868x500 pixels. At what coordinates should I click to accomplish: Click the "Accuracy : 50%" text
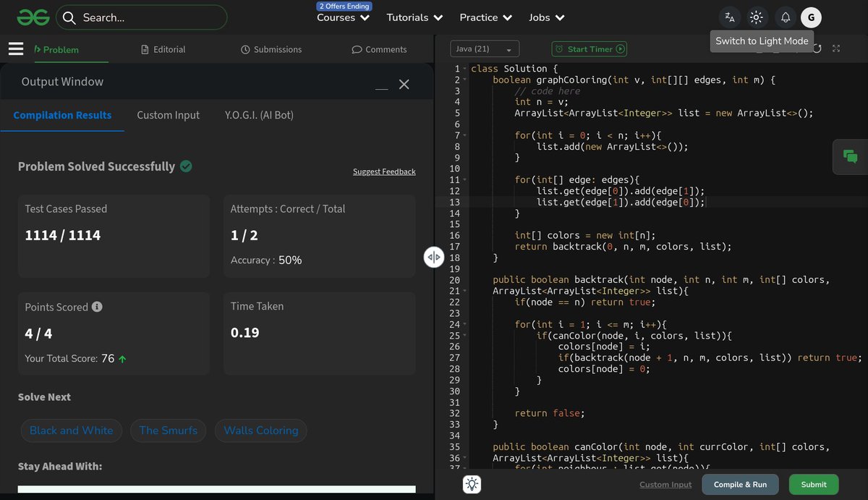(266, 260)
